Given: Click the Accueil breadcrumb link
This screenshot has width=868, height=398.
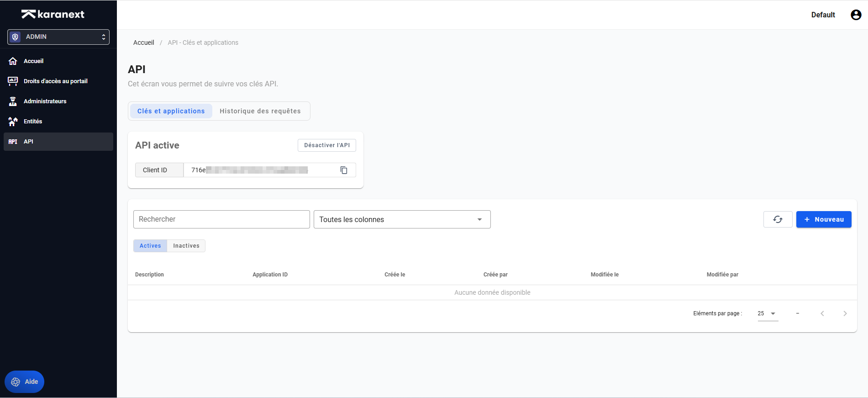Looking at the screenshot, I should 143,42.
